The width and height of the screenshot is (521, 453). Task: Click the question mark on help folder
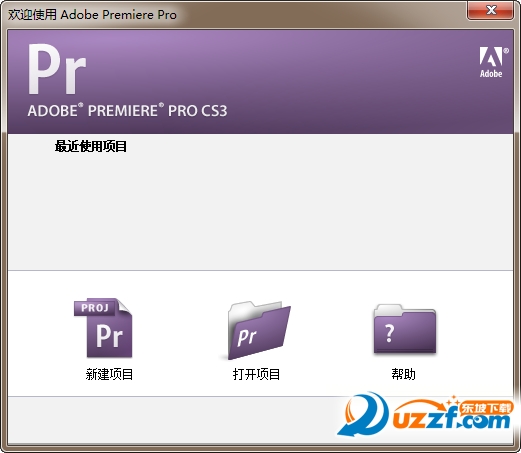tap(389, 333)
